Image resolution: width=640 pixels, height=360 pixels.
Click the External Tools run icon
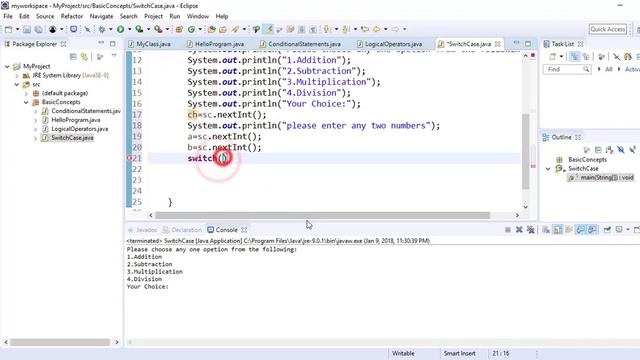(x=158, y=29)
